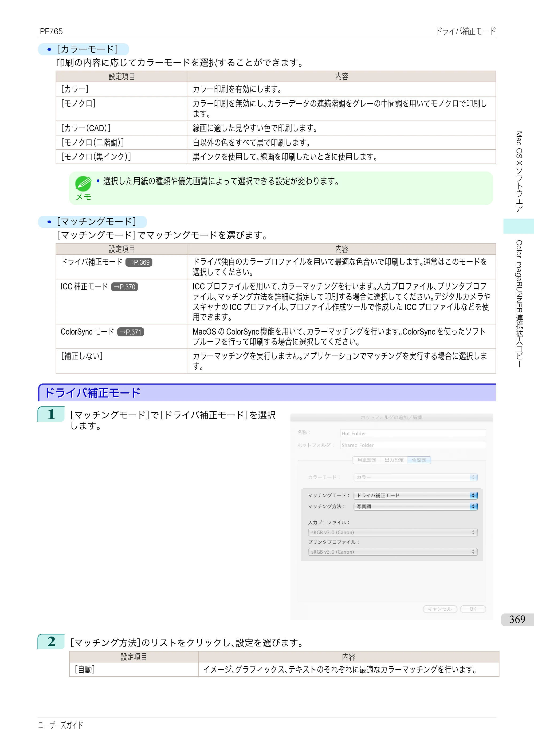Switch to the 用紙設定 tab

point(367,460)
